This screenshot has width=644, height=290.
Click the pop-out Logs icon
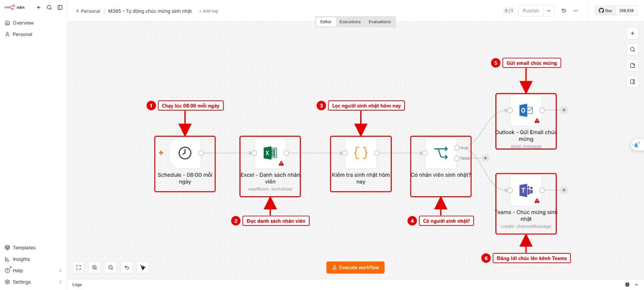click(627, 285)
